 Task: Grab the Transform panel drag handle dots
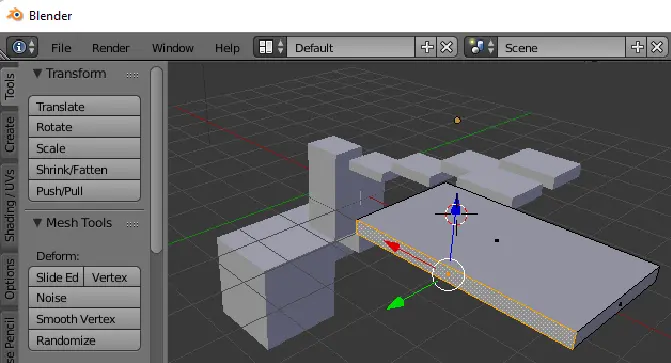[132, 75]
